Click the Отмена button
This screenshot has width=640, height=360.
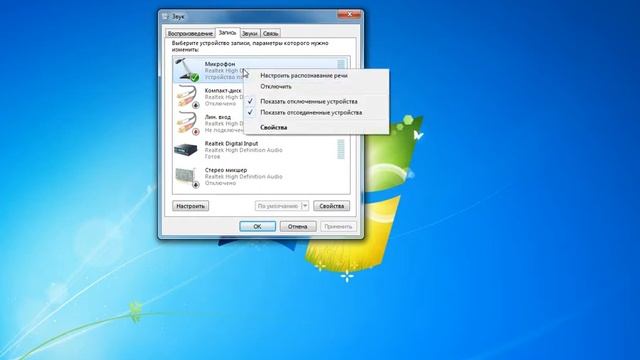click(x=298, y=227)
